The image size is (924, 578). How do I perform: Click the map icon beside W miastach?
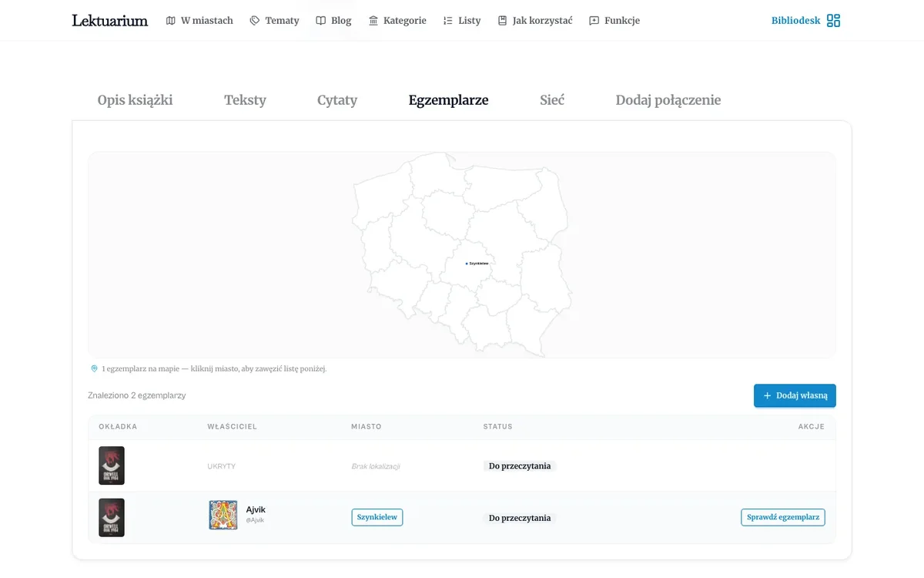[171, 21]
